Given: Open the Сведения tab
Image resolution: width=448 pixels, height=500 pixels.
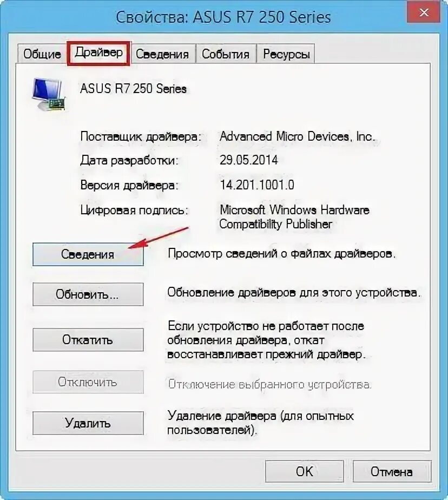Looking at the screenshot, I should tap(162, 54).
